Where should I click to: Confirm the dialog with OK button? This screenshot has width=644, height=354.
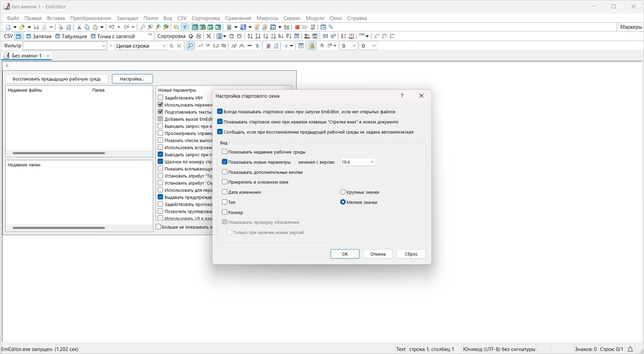point(345,254)
